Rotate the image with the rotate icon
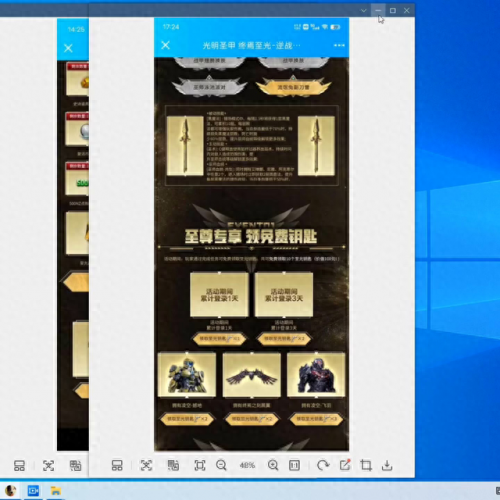The width and height of the screenshot is (500, 500). 323,465
